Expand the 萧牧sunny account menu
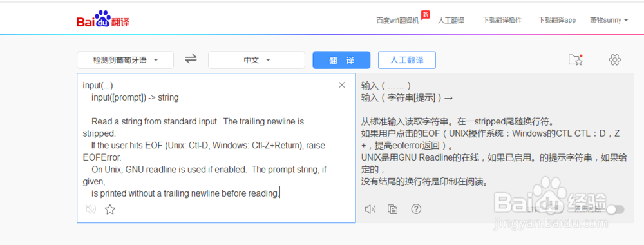The height and width of the screenshot is (245, 644). [609, 20]
